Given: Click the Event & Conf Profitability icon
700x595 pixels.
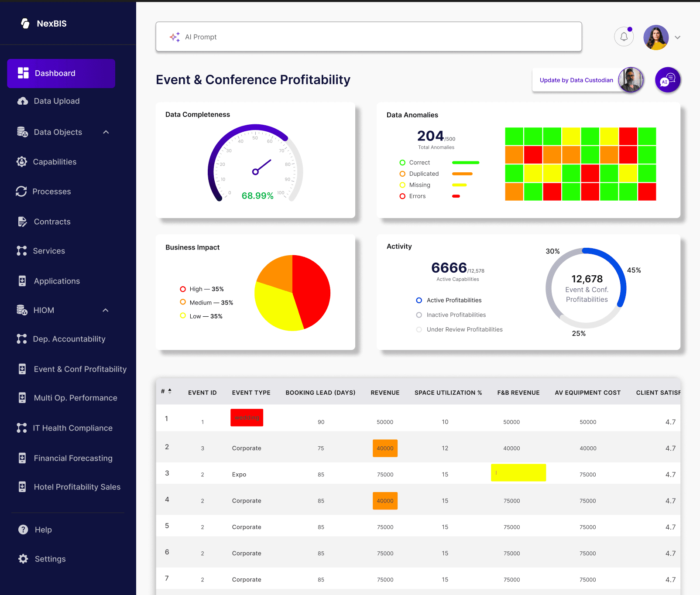Looking at the screenshot, I should (22, 369).
